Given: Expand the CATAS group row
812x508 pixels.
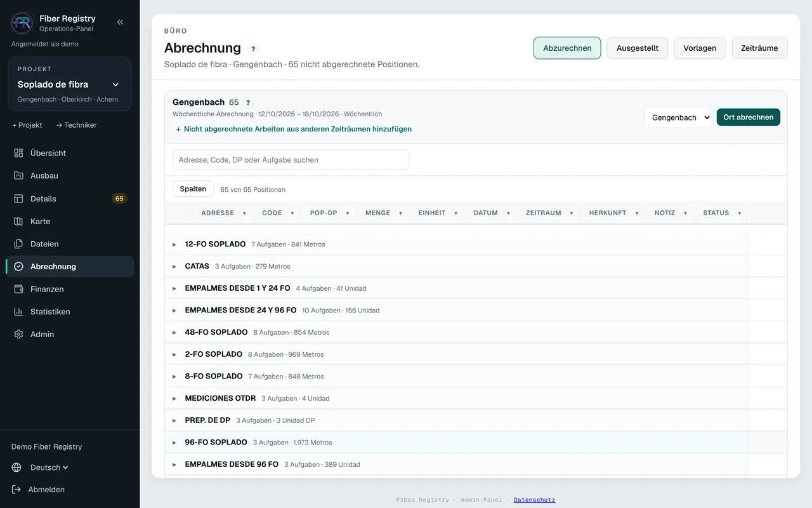Looking at the screenshot, I should (x=174, y=267).
